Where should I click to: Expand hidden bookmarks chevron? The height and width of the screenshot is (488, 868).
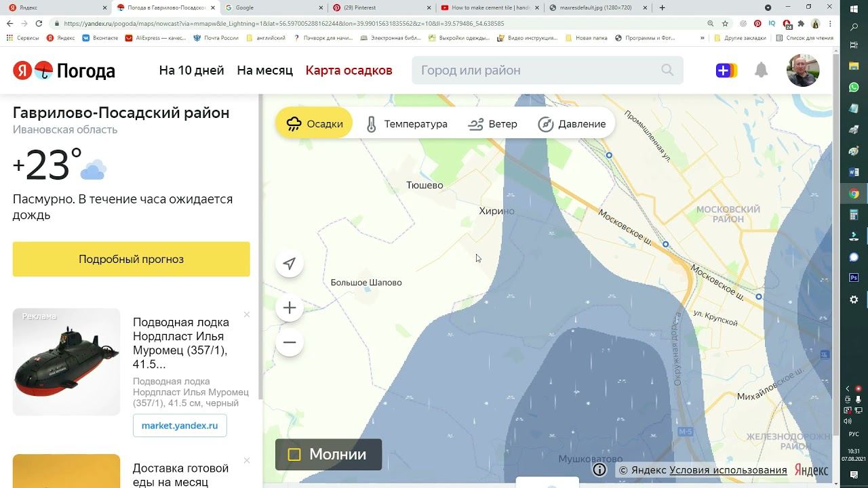click(704, 38)
